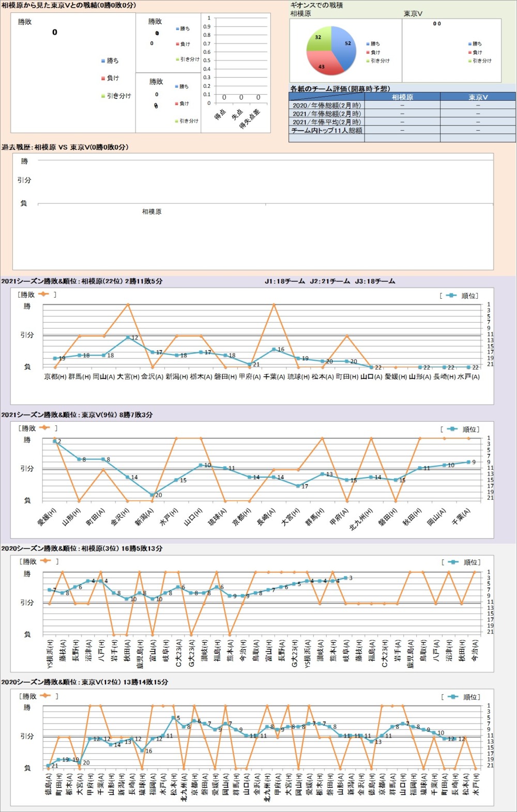Click the 相模原 axis label in the past results chart
This screenshot has height=812, width=517.
pyautogui.click(x=151, y=212)
